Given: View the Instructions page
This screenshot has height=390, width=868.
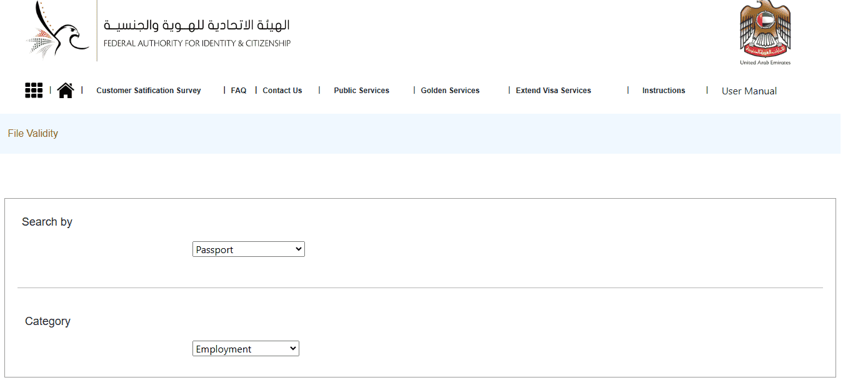Looking at the screenshot, I should 663,90.
